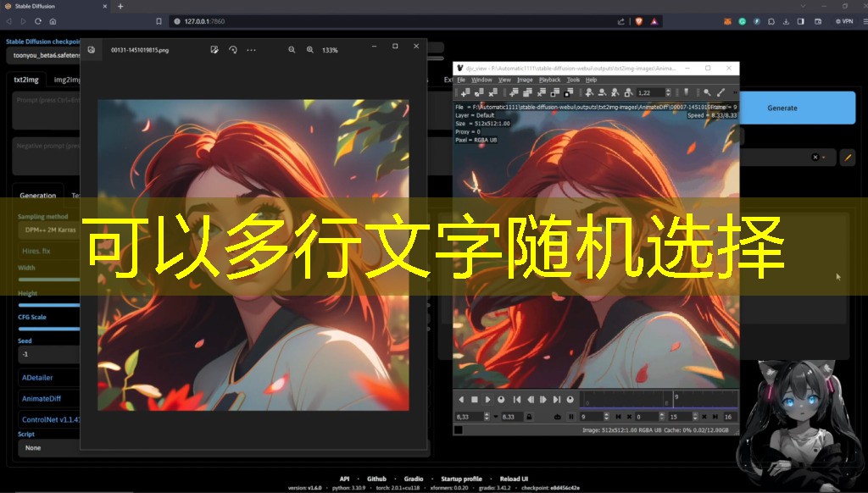Open the API footer link
Viewport: 868px width, 493px height.
344,479
